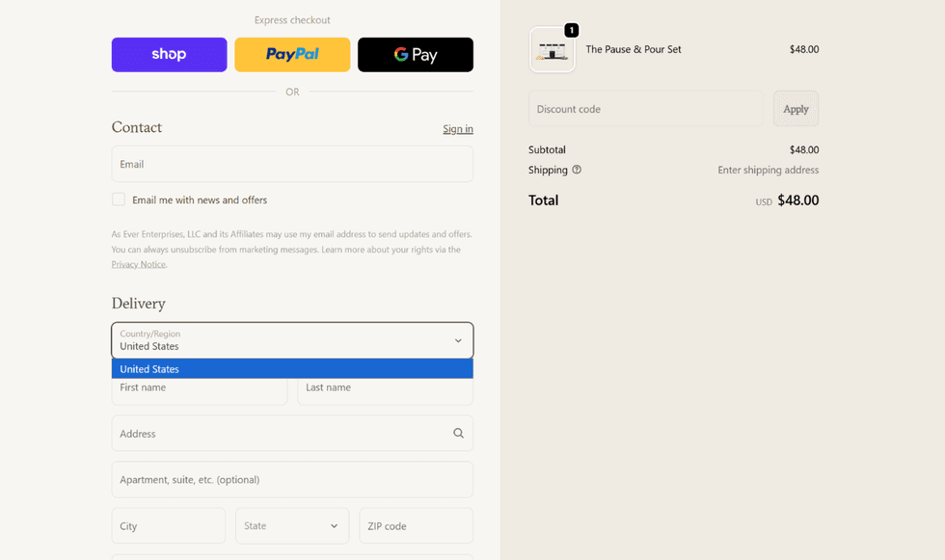This screenshot has height=560, width=945.
Task: Click the City text field
Action: pos(168,526)
